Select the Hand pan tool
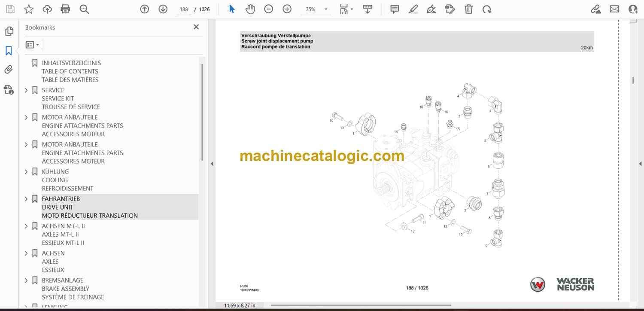 250,9
